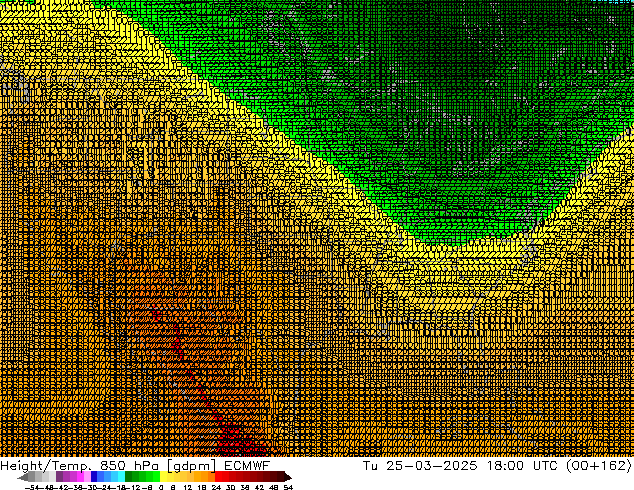634x490 pixels.
Task: Click the '[gdpm]' unit label
Action: [x=192, y=466]
